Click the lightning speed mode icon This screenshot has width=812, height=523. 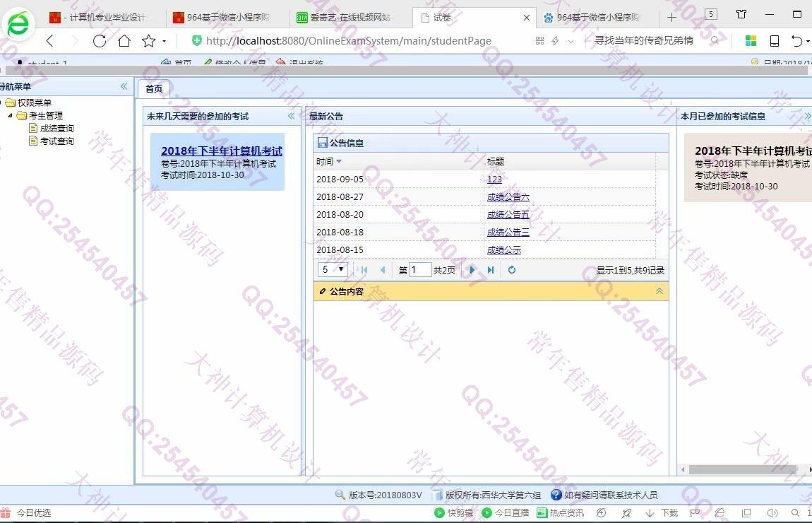point(555,40)
